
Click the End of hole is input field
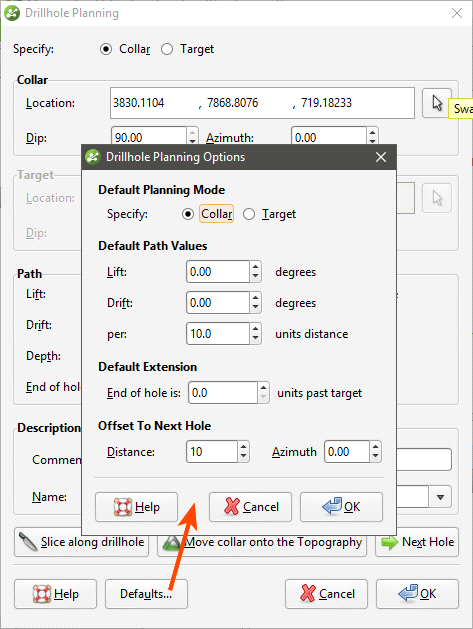[223, 393]
